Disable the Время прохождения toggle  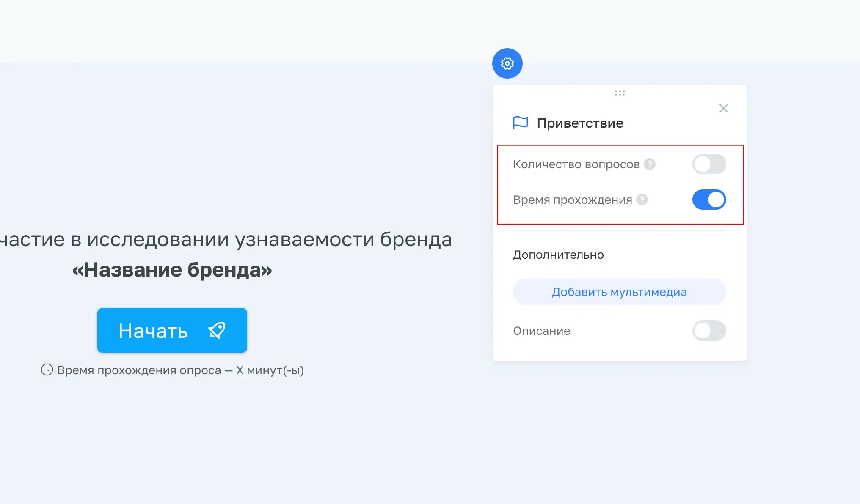[709, 200]
